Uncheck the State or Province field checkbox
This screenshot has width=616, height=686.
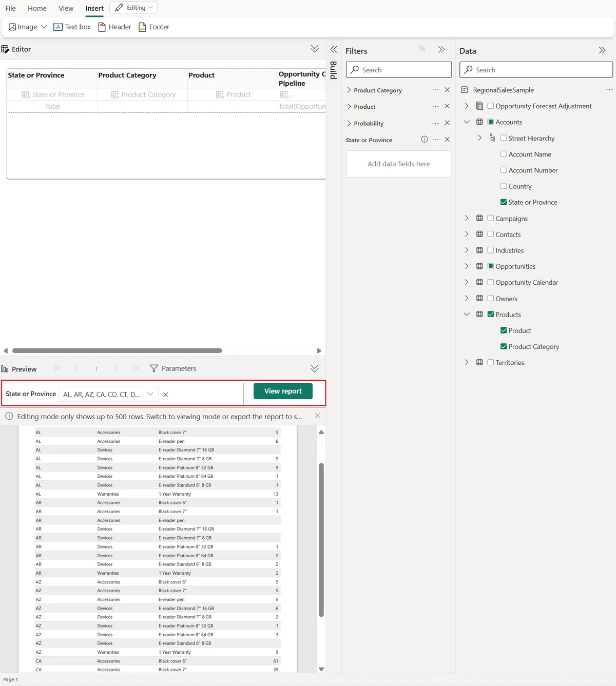pos(504,202)
